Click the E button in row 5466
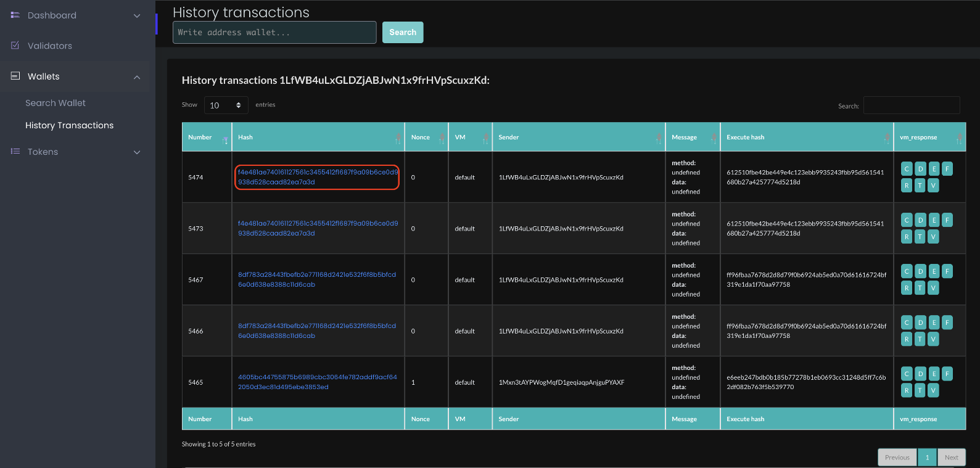This screenshot has height=468, width=980. pos(934,322)
